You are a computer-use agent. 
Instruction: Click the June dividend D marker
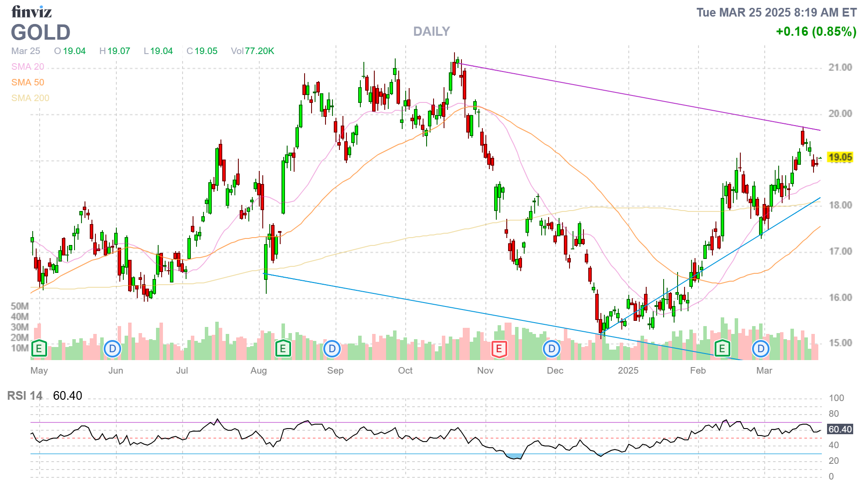click(x=112, y=348)
